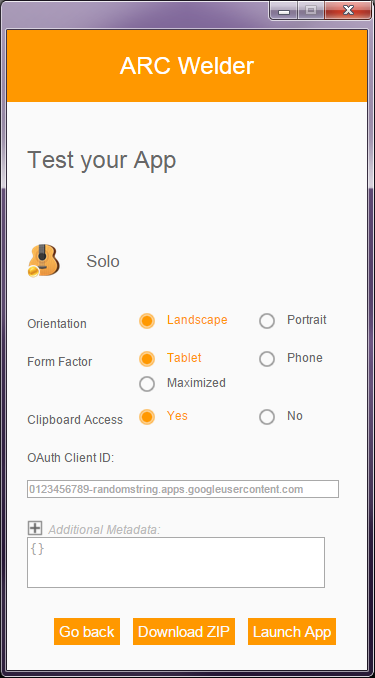The width and height of the screenshot is (375, 678).
Task: Disable clipboard access with No
Action: pos(267,417)
